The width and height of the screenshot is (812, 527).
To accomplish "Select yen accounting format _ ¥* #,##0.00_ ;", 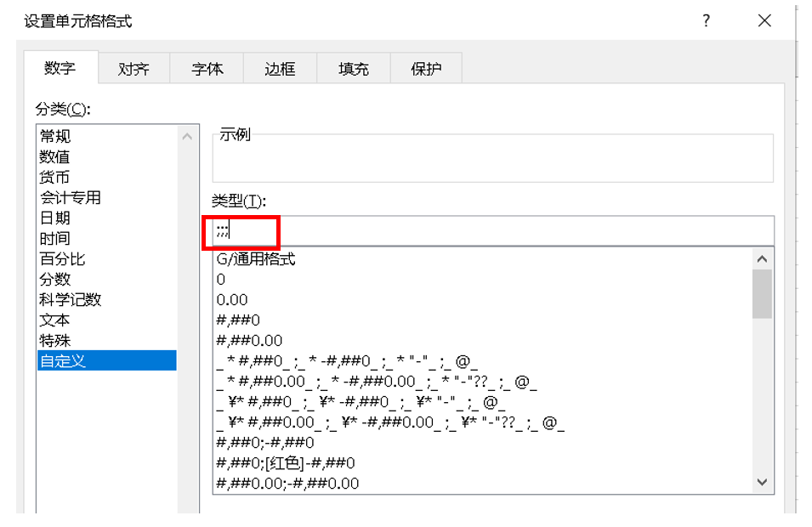I will (x=483, y=422).
